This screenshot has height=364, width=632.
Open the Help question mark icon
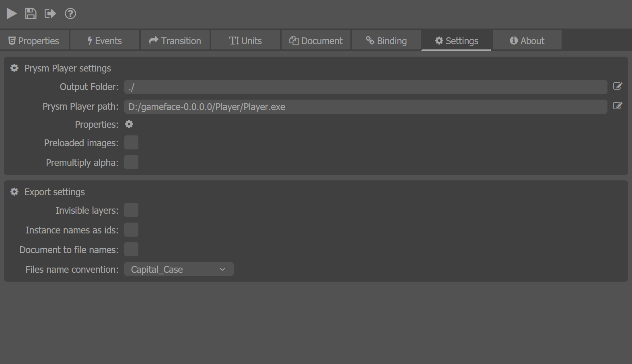click(70, 14)
